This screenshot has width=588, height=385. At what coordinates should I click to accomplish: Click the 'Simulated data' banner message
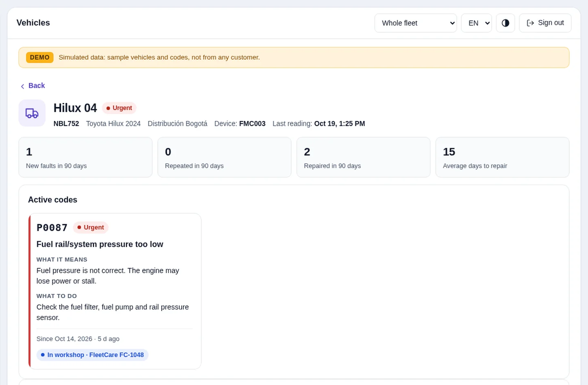tap(159, 58)
